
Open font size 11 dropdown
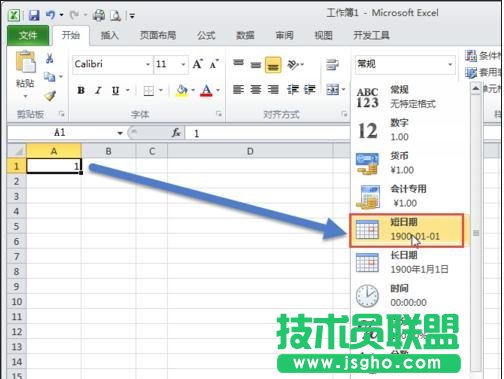pos(183,64)
